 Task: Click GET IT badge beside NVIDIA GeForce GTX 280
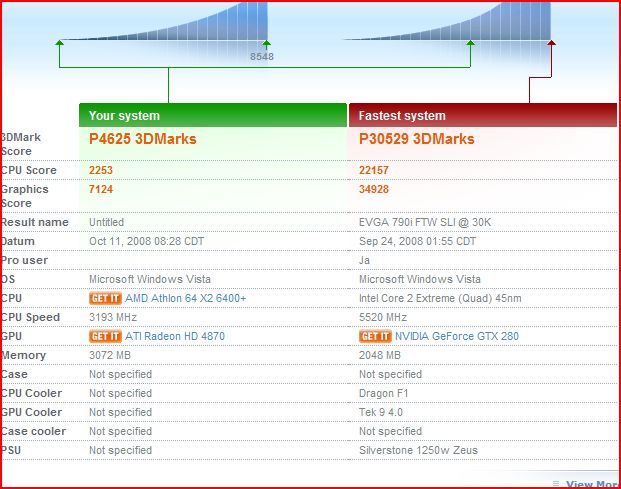coord(375,336)
